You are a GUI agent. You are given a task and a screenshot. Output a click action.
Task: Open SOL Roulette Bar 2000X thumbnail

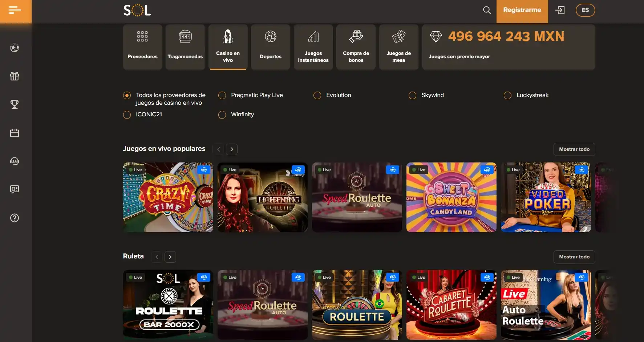click(168, 305)
